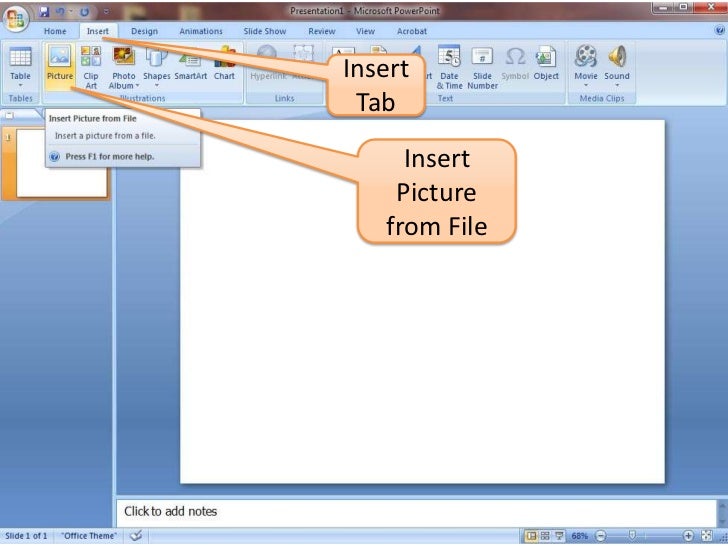The height and width of the screenshot is (546, 728).
Task: Start Slide Show from status bar
Action: [x=559, y=536]
